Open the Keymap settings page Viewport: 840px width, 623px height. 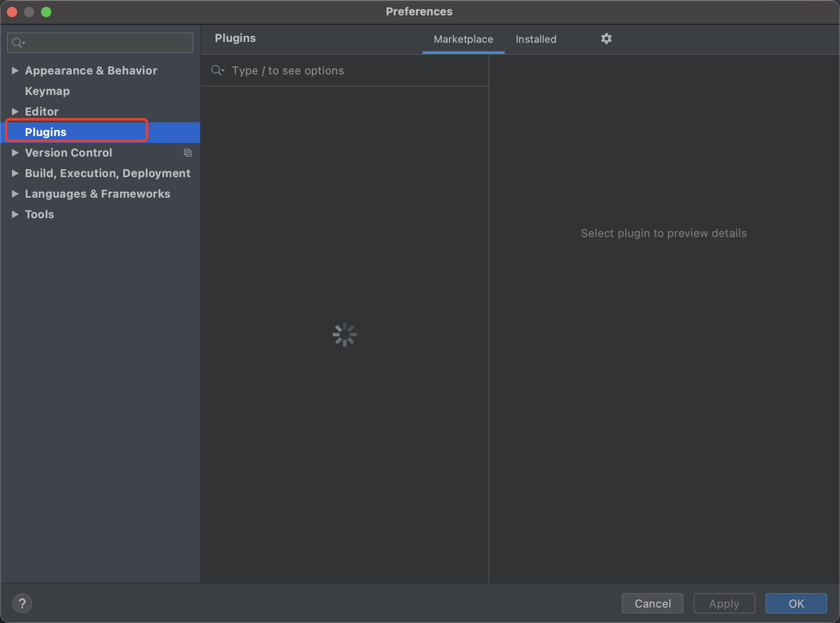pyautogui.click(x=47, y=91)
